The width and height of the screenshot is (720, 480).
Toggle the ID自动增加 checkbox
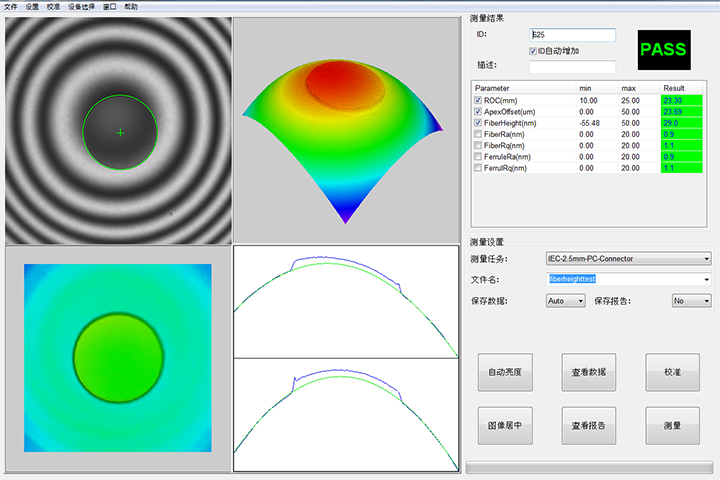click(x=533, y=51)
